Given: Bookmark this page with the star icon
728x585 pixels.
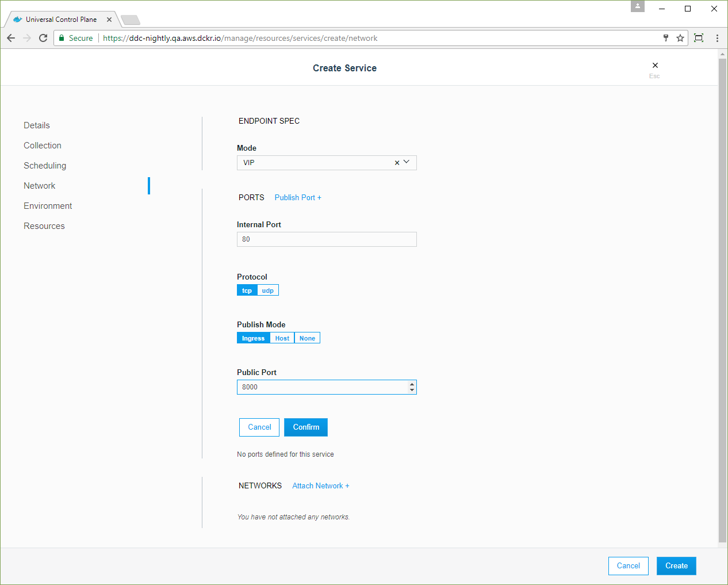Looking at the screenshot, I should [x=680, y=38].
